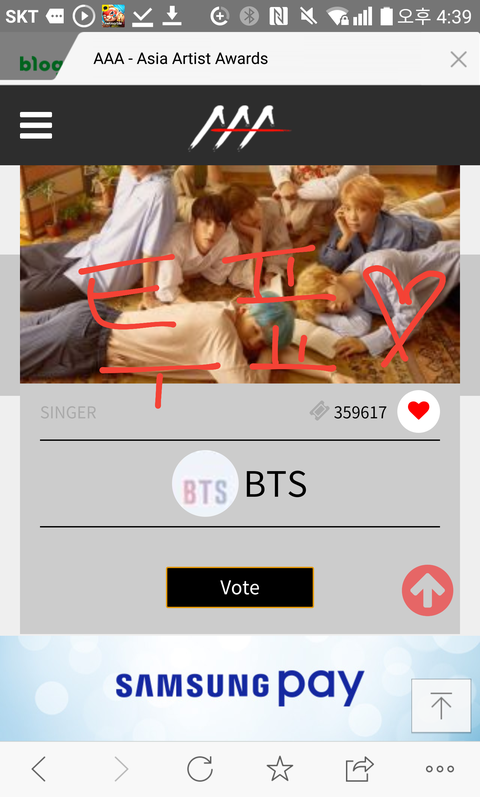Click the black Vote button
Image resolution: width=480 pixels, height=797 pixels.
pyautogui.click(x=239, y=587)
